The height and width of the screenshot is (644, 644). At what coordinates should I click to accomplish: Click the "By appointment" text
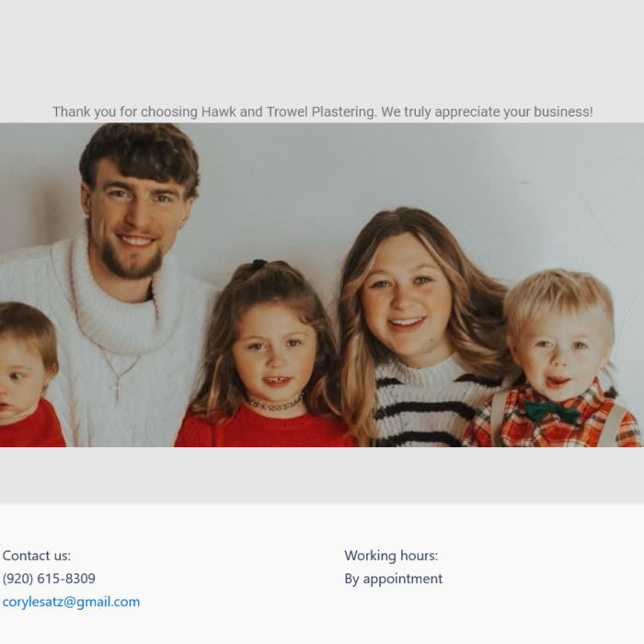pos(393,579)
